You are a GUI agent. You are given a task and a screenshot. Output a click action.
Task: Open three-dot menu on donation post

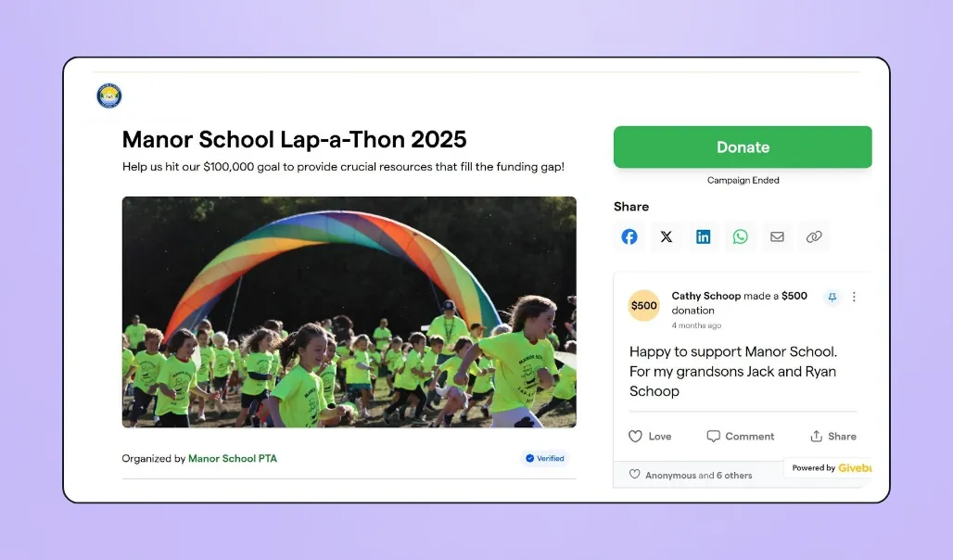854,297
